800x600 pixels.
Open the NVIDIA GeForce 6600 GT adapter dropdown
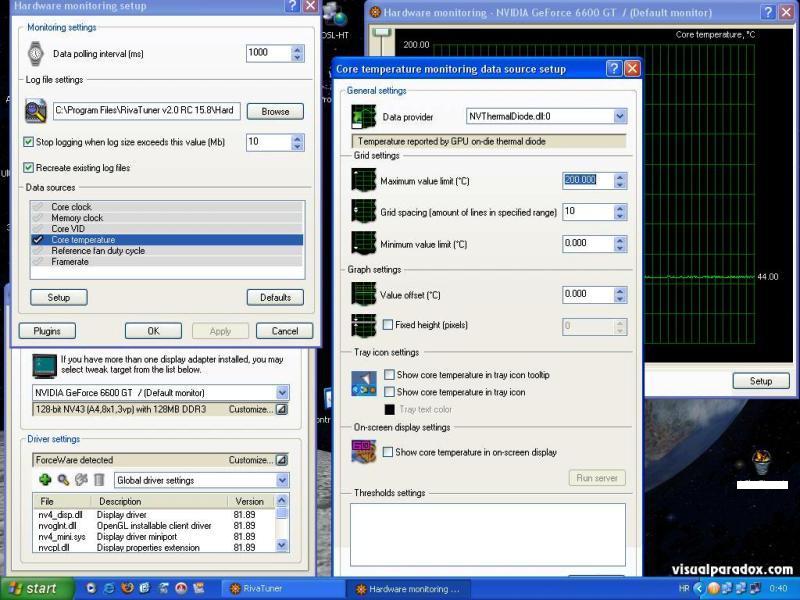(282, 393)
